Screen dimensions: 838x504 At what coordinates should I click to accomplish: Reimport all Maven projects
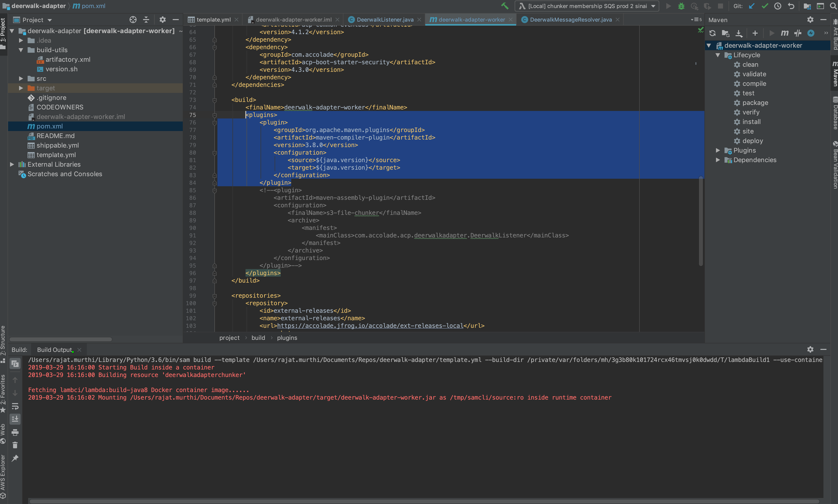point(712,33)
